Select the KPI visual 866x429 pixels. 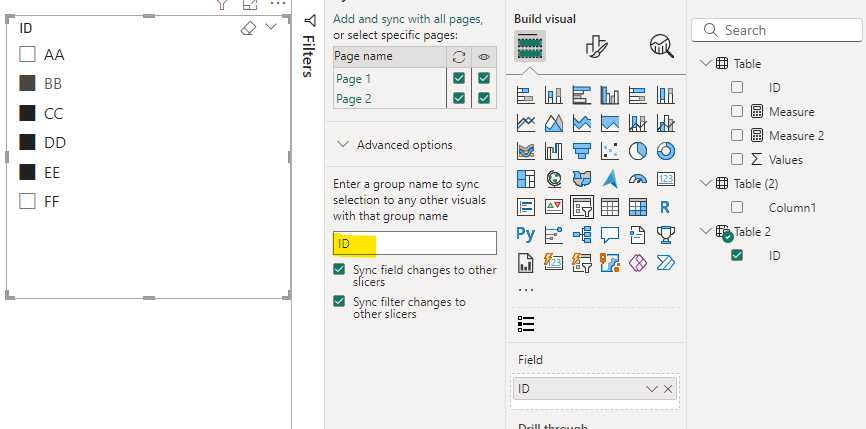coord(553,207)
